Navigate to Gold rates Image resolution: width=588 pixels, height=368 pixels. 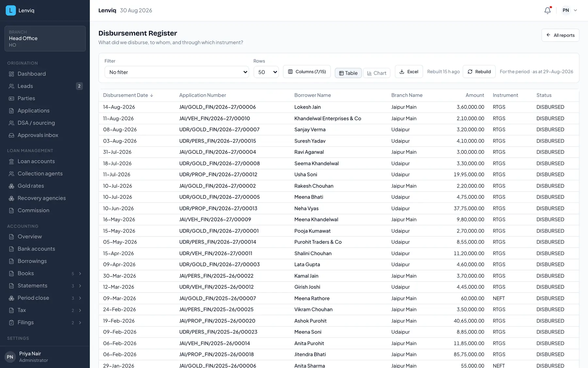[45, 186]
